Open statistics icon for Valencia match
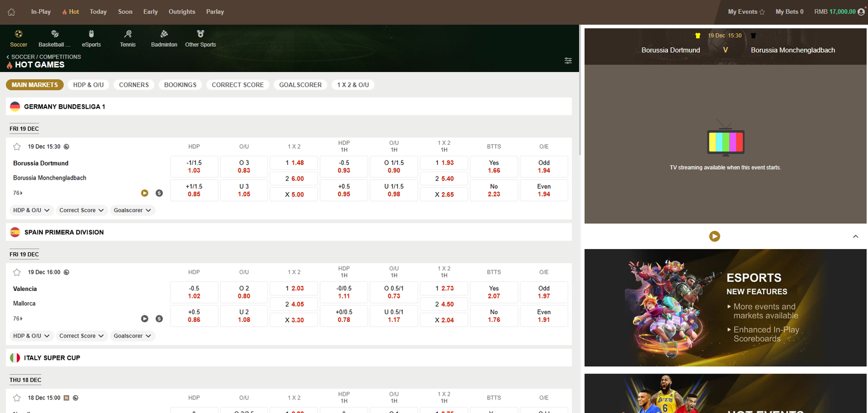The width and height of the screenshot is (868, 413). [159, 319]
